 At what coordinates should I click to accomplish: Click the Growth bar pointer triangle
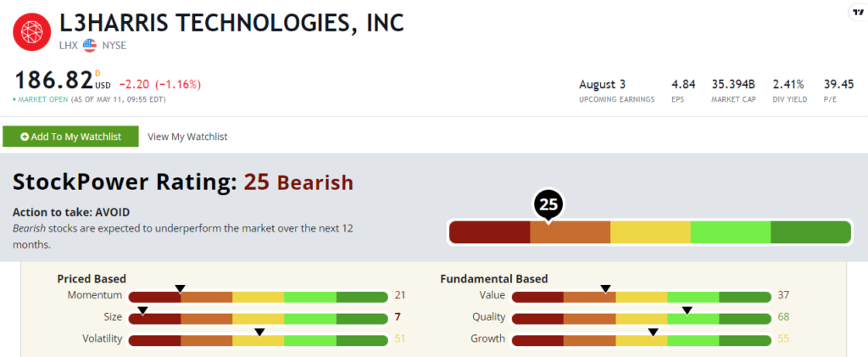point(654,332)
